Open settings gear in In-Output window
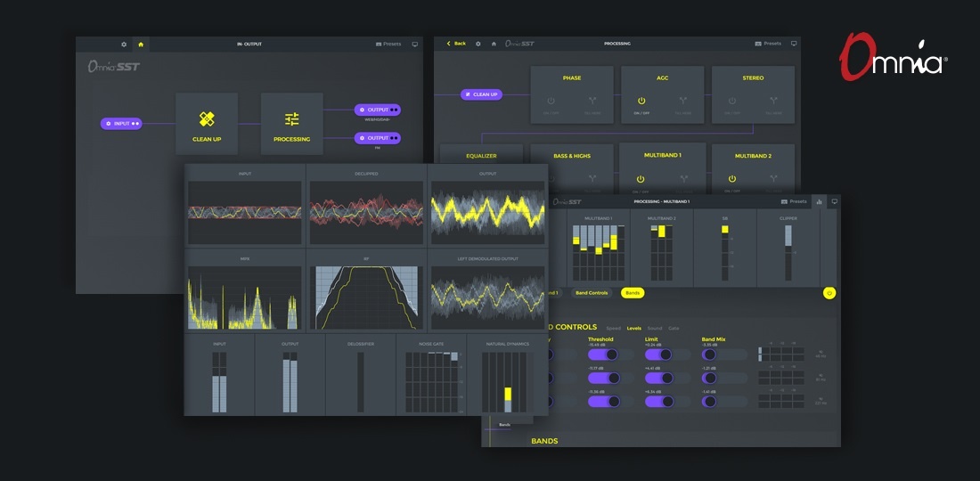 124,44
